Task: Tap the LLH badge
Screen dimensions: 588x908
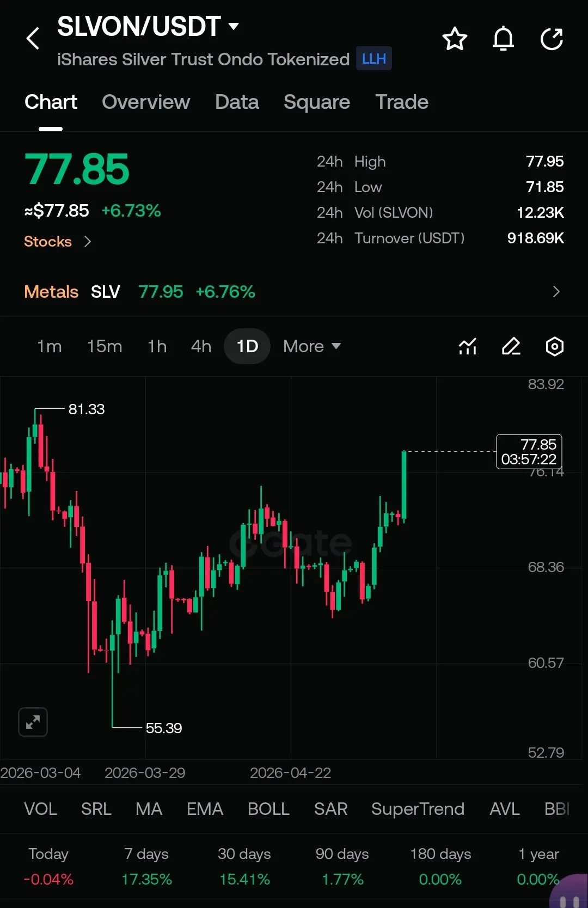Action: point(374,59)
